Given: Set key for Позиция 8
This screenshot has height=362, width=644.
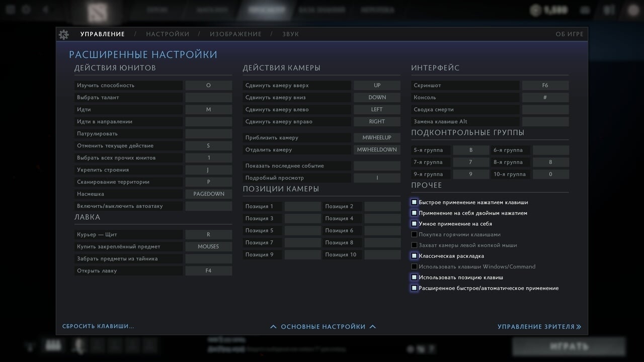Looking at the screenshot, I should (382, 243).
